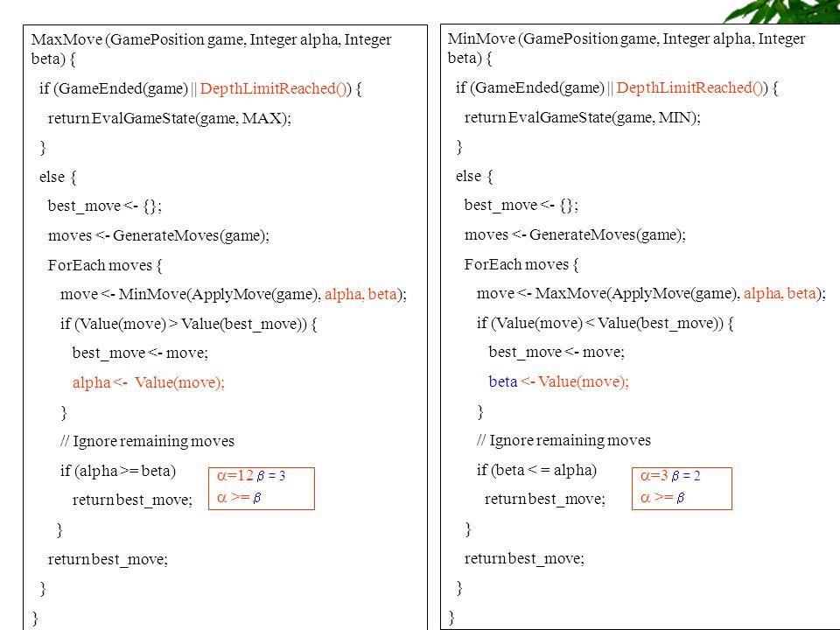Click "// Ignore remaining moves" in MaxMove box
Screen dimensions: 840x630
pos(147,441)
